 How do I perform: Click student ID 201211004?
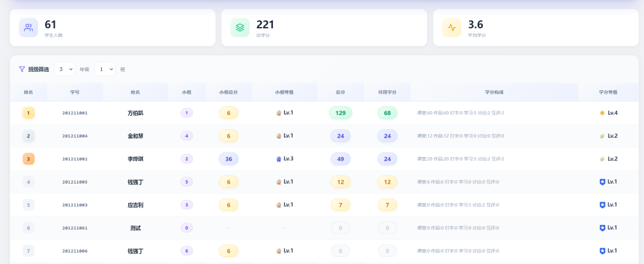pyautogui.click(x=75, y=136)
